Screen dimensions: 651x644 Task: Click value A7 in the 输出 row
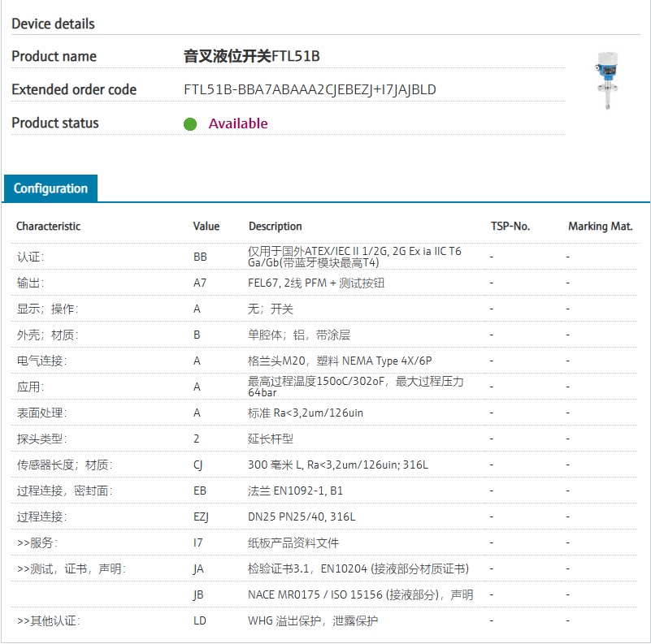point(200,283)
